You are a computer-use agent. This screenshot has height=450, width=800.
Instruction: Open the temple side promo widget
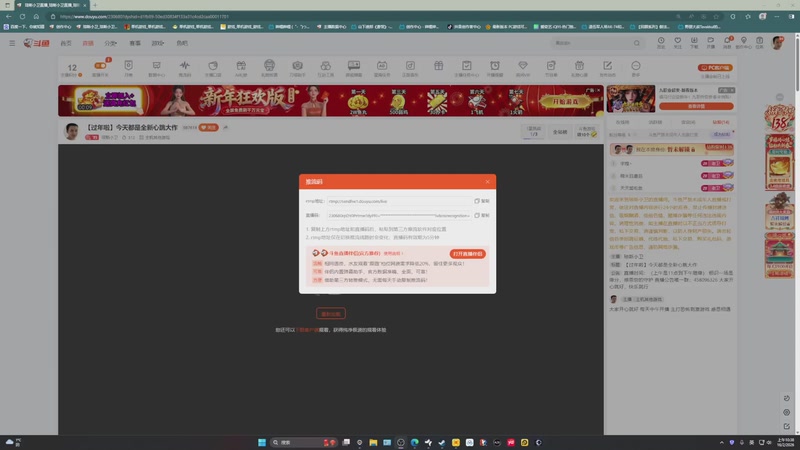click(x=780, y=255)
